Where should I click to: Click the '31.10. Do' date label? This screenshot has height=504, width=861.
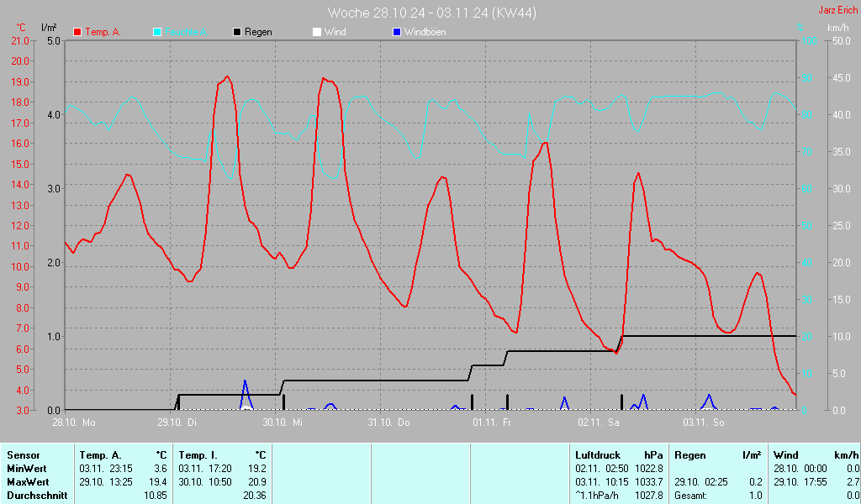coord(388,423)
